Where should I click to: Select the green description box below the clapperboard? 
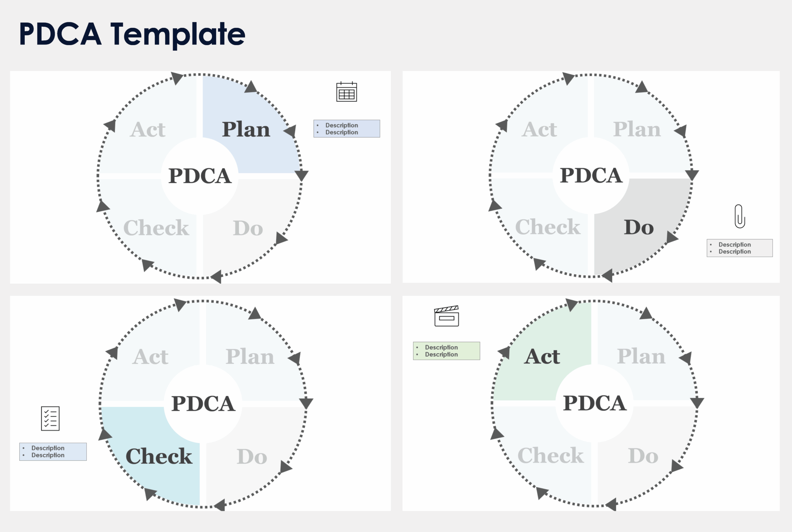tap(446, 351)
